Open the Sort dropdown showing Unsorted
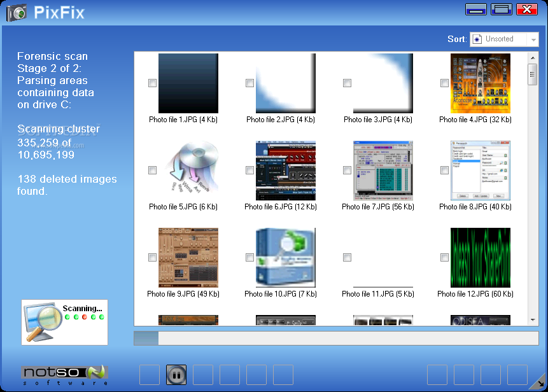Screen dimensions: 548x392 (x=504, y=39)
